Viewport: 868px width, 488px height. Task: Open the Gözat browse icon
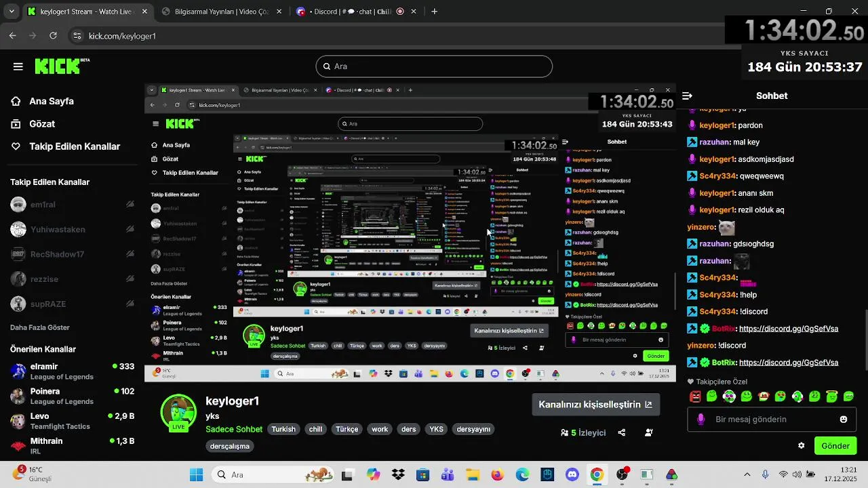tap(16, 123)
